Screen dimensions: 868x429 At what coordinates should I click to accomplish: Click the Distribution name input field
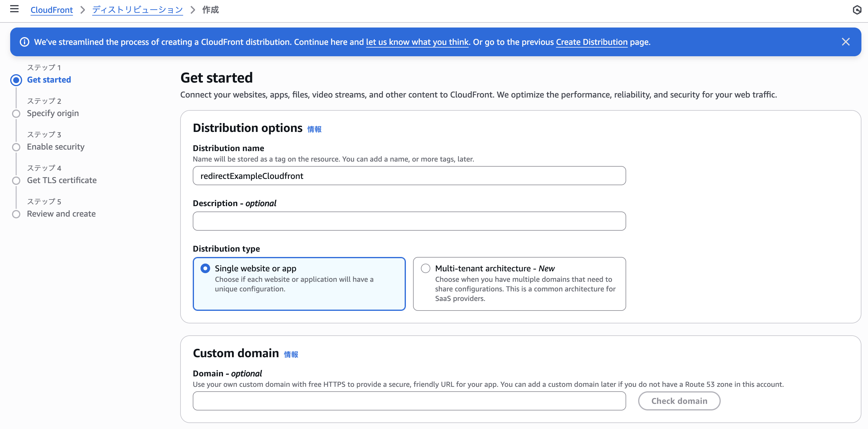409,176
